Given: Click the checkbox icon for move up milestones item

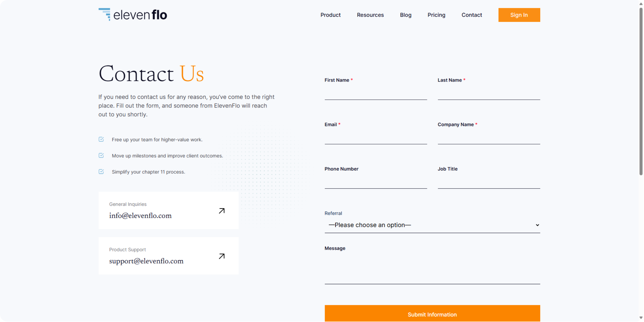Looking at the screenshot, I should (x=101, y=155).
